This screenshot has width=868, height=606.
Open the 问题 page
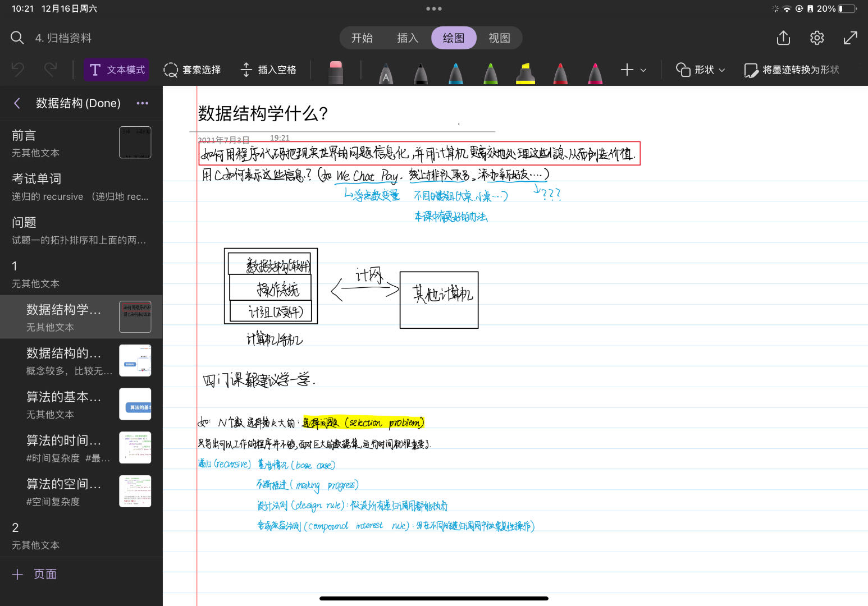81,230
